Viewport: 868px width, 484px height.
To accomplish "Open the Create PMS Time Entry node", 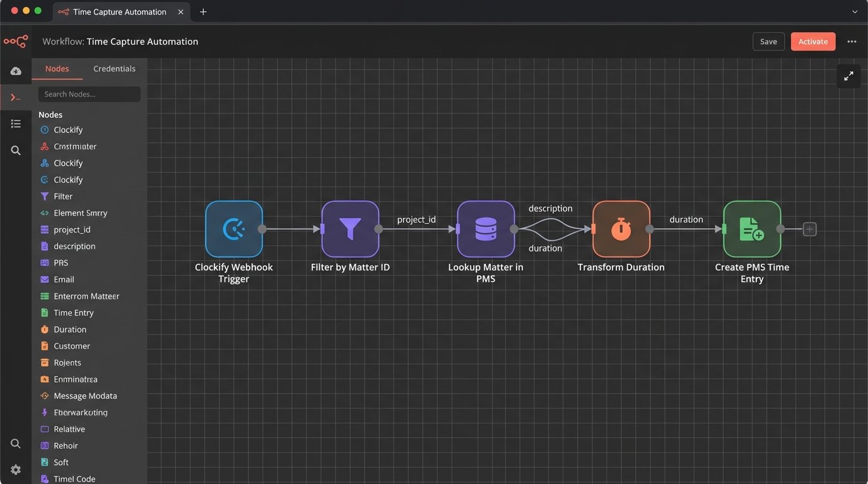I will tap(752, 229).
